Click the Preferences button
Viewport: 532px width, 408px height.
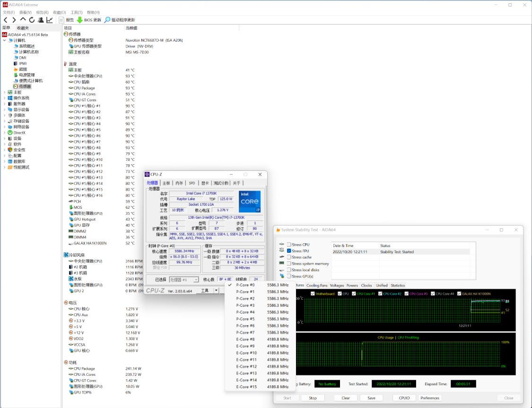click(429, 398)
